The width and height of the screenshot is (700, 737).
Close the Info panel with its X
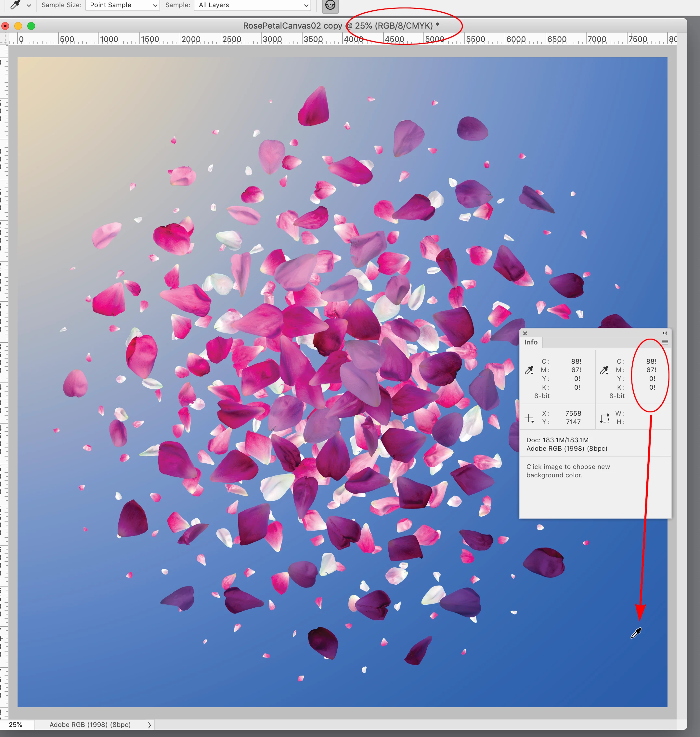click(x=525, y=333)
